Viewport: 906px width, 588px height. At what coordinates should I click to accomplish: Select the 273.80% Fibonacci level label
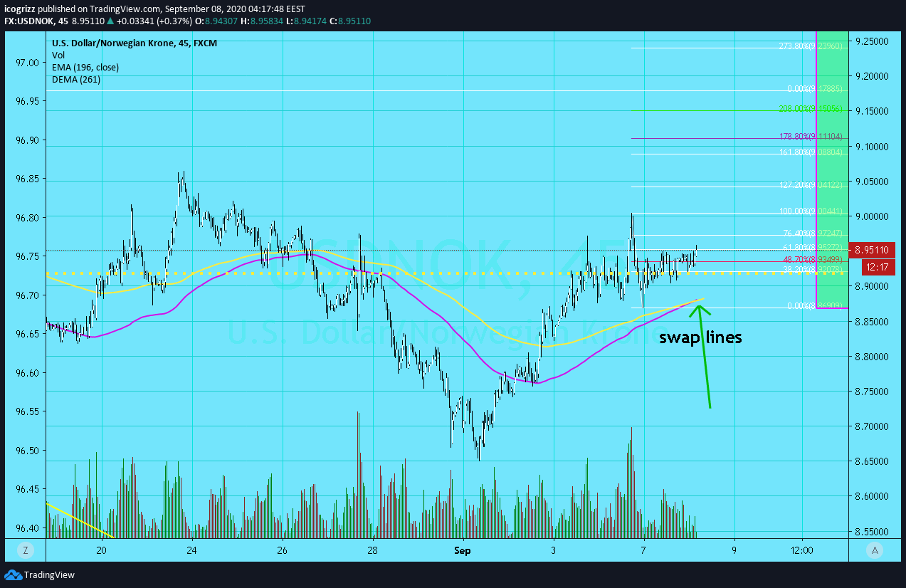pos(811,46)
